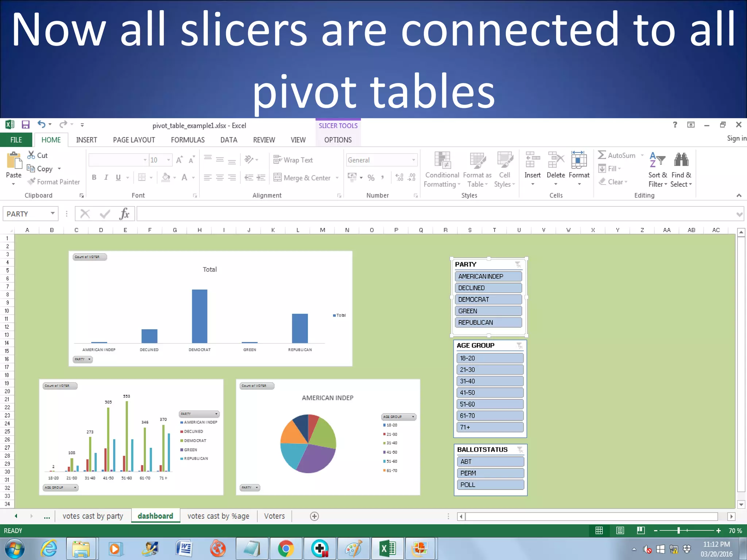Clear the BALLOTSTATUS slicer filter icon
The height and width of the screenshot is (560, 747).
click(x=520, y=450)
